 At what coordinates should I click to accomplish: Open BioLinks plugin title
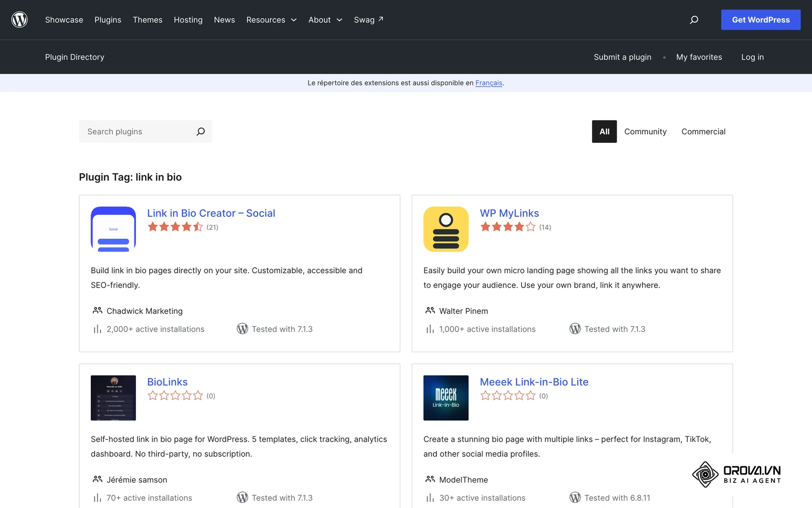[167, 382]
